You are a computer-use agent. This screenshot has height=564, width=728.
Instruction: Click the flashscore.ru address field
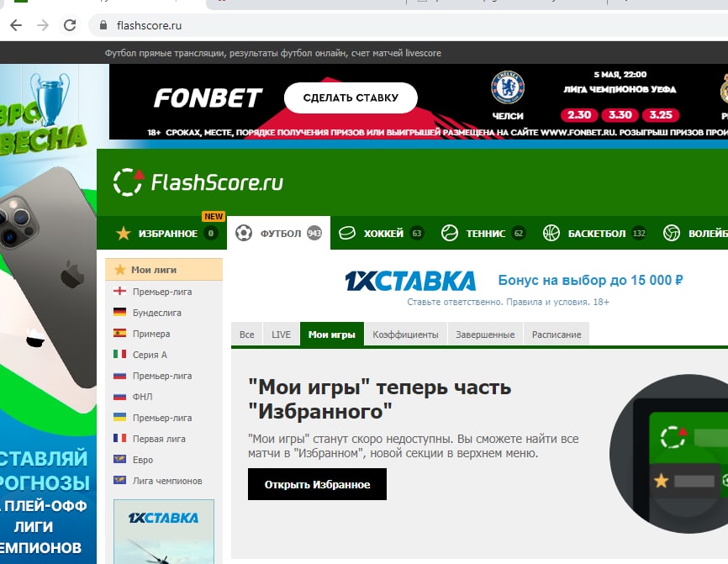tap(409, 25)
